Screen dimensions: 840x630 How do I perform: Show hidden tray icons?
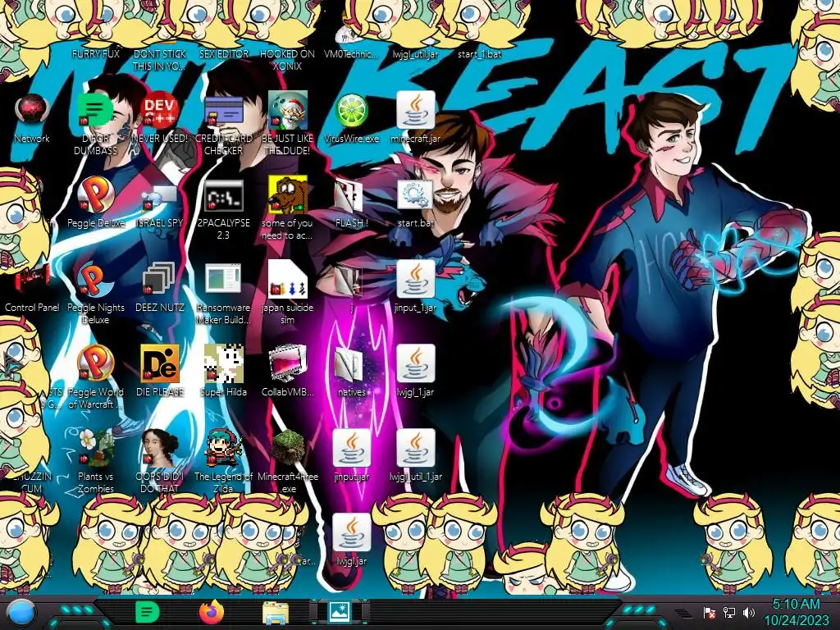[x=682, y=613]
